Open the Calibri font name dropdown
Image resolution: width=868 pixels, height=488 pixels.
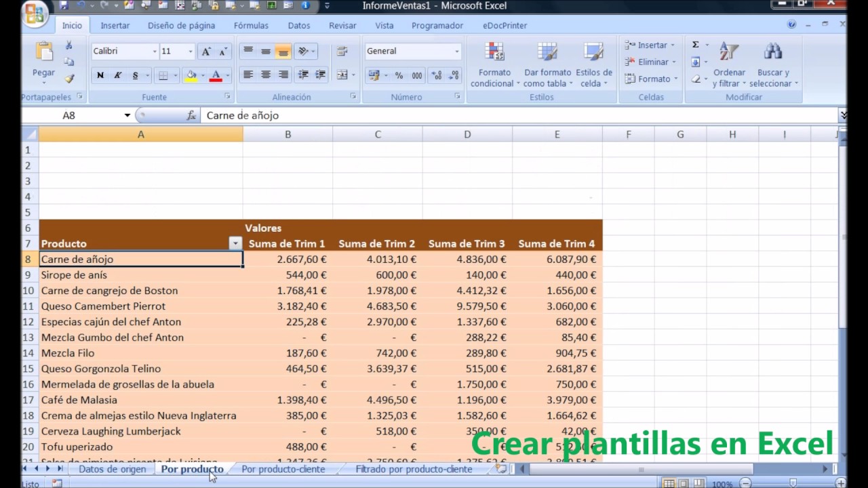point(155,52)
